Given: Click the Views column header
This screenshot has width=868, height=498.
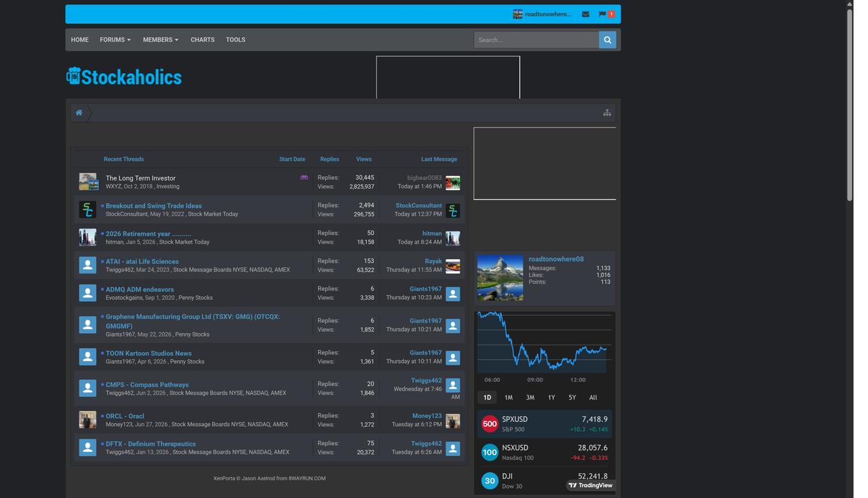Looking at the screenshot, I should [x=364, y=159].
